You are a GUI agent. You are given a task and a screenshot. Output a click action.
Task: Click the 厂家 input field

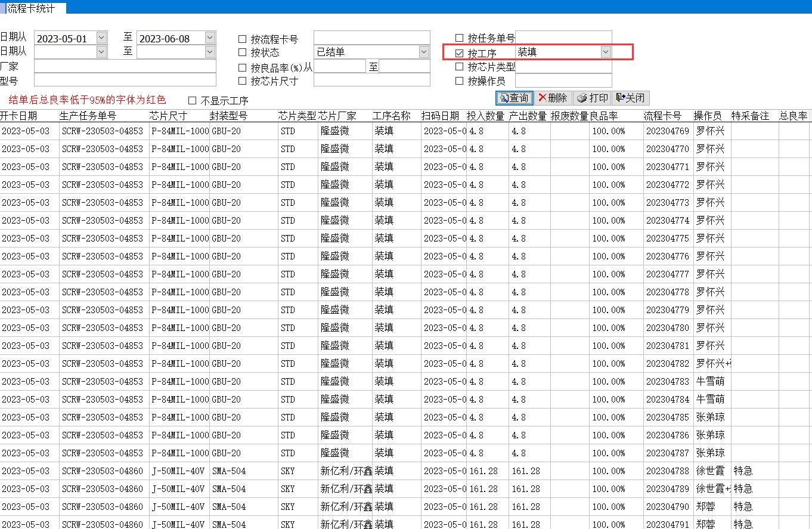coord(125,66)
